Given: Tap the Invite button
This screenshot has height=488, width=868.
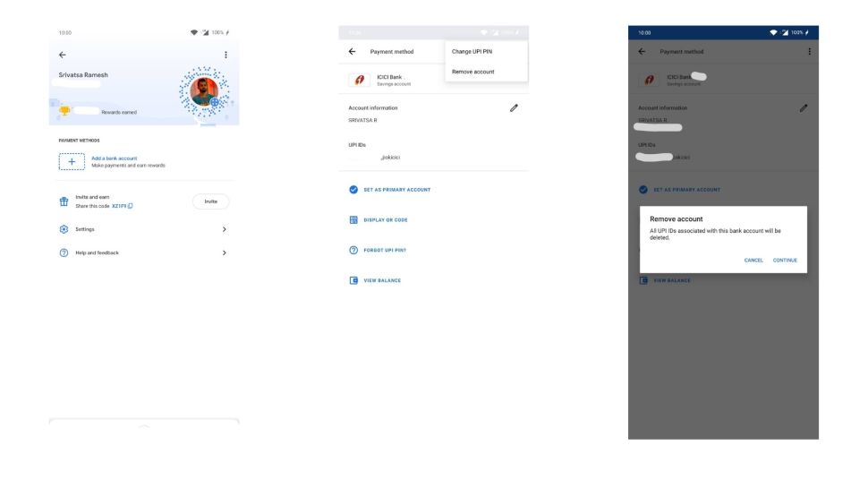Looking at the screenshot, I should coord(211,201).
